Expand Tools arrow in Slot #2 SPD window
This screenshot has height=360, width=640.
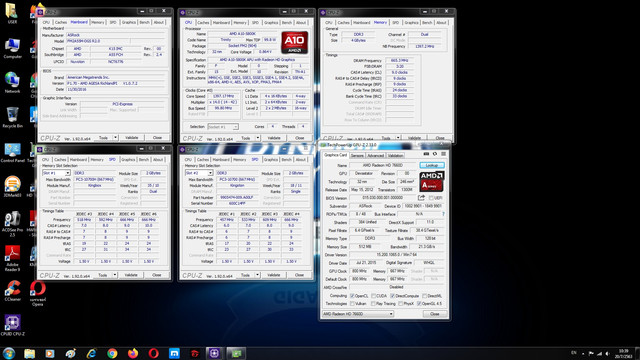click(258, 275)
